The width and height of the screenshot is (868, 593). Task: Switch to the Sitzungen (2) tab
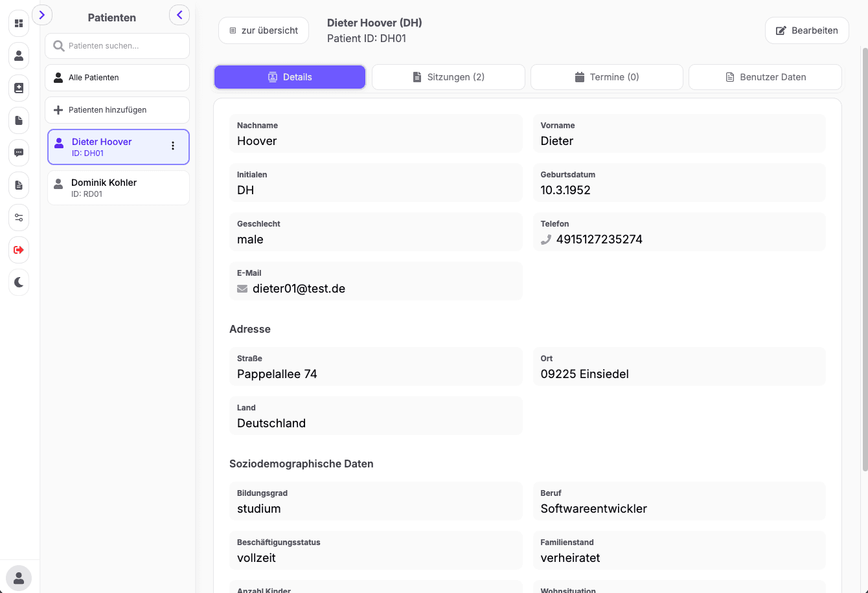point(448,77)
